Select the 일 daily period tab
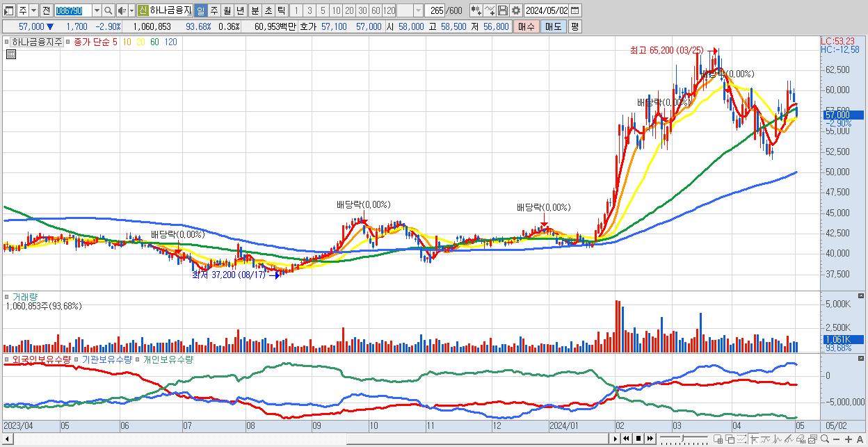Viewport: 868px width, 447px height. [200, 10]
